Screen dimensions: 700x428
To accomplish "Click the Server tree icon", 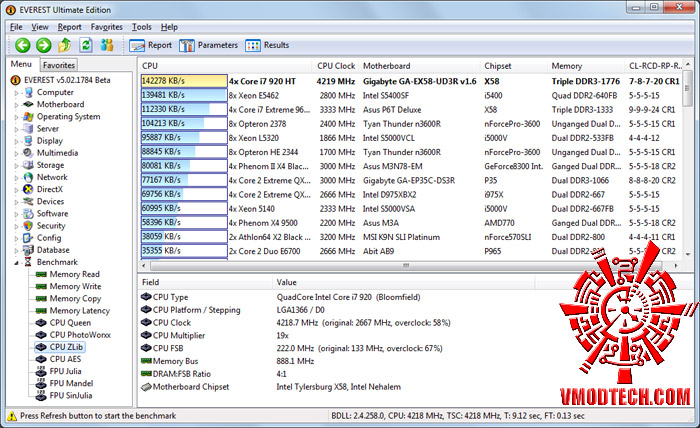I will (x=28, y=129).
